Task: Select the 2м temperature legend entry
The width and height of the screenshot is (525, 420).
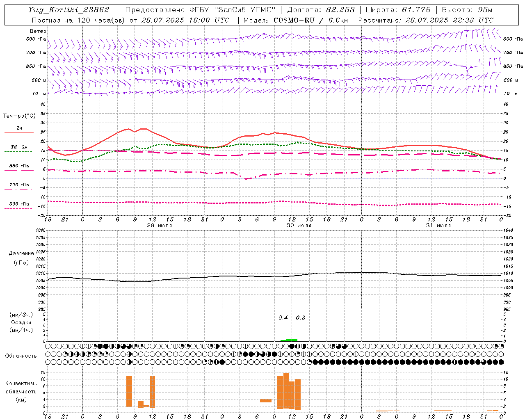Action: coord(19,128)
